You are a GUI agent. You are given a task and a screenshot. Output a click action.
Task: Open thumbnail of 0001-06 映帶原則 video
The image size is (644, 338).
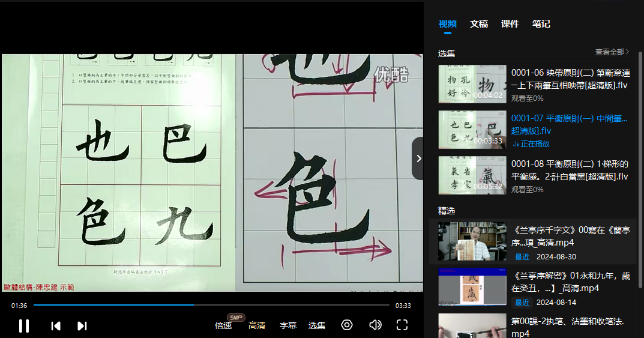[472, 84]
